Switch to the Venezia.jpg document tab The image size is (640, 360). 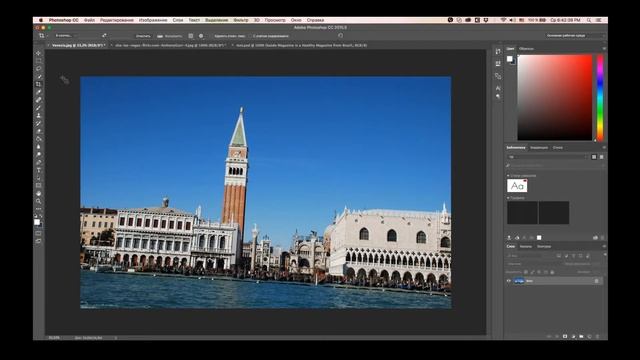77,45
